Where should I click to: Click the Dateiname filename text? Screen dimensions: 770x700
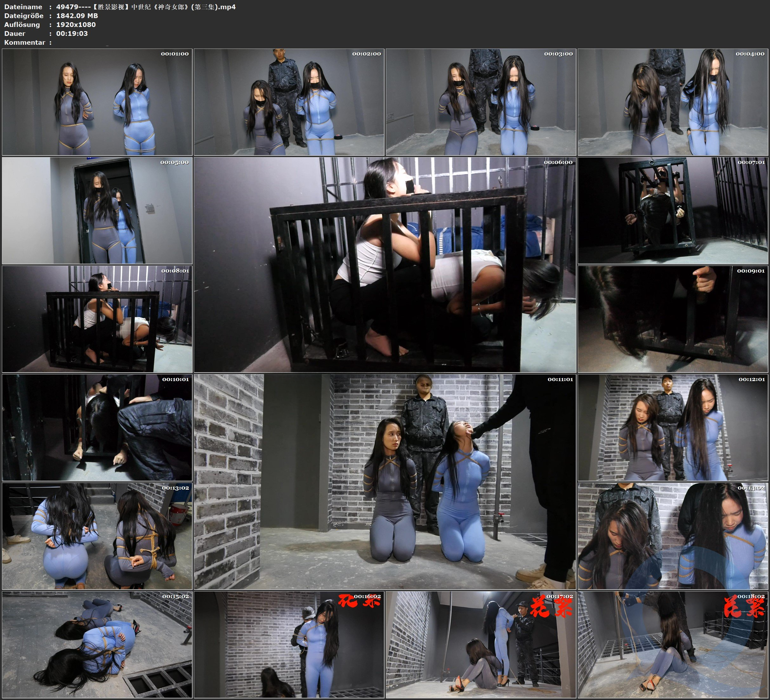(146, 7)
